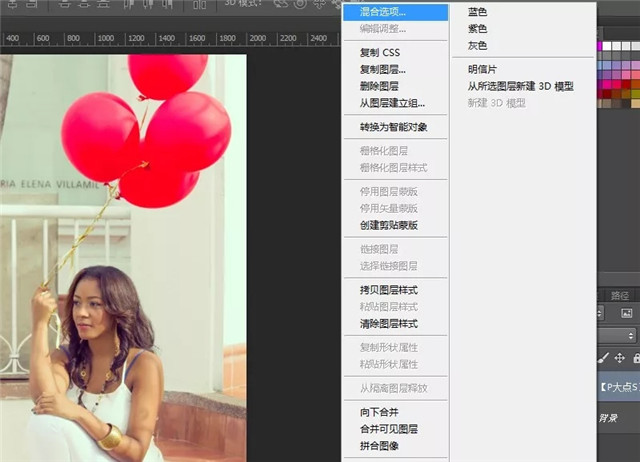Click 删除图层 to delete the layer

(x=379, y=86)
